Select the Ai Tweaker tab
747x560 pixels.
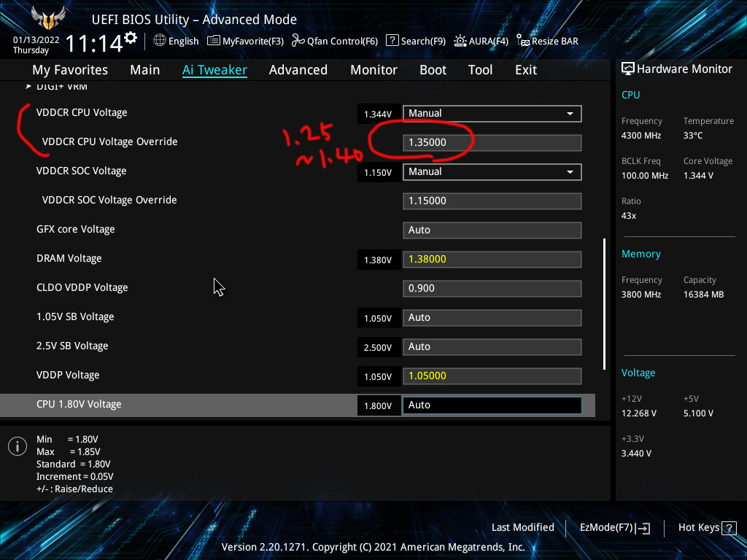214,70
